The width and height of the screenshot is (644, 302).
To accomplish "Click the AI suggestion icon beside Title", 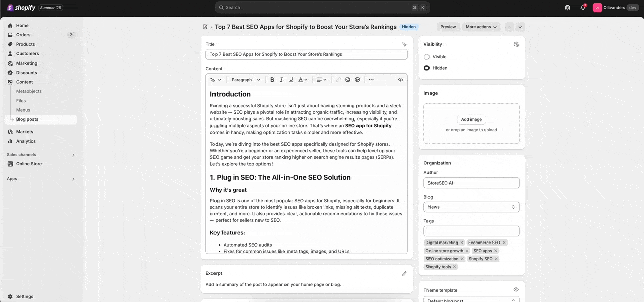I will (x=404, y=44).
